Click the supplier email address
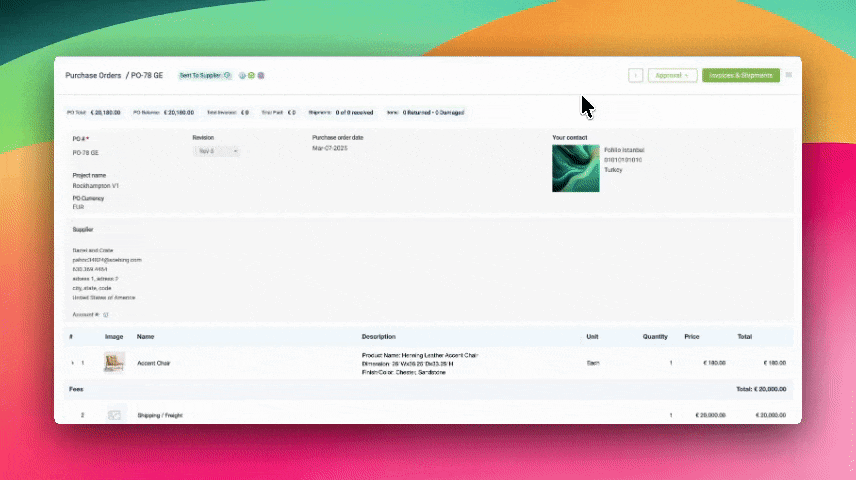The width and height of the screenshot is (856, 480). 107,260
